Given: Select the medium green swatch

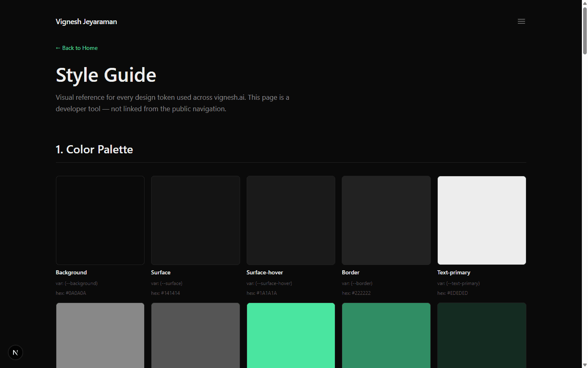Looking at the screenshot, I should [x=386, y=335].
